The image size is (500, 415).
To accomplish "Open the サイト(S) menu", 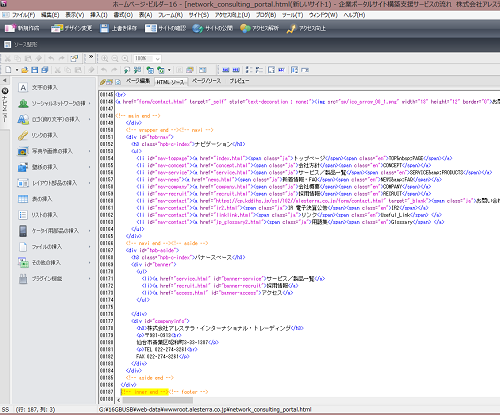I will pos(199,15).
